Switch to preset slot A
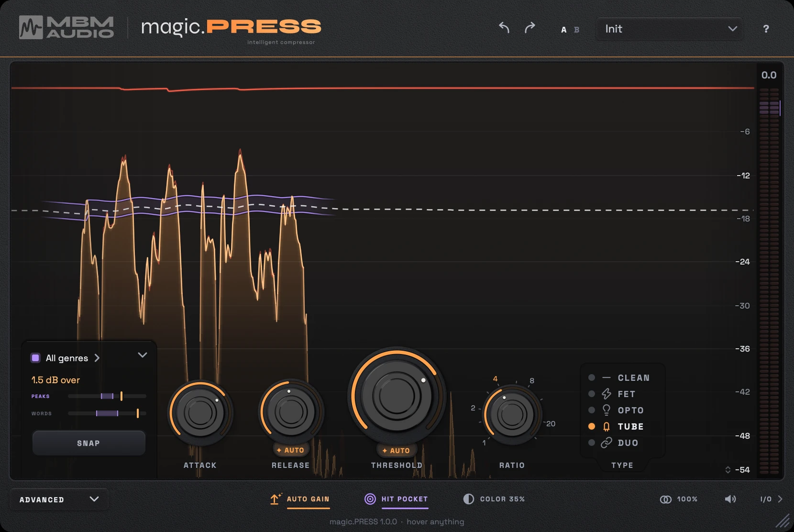Screen dimensions: 794x532 564,30
